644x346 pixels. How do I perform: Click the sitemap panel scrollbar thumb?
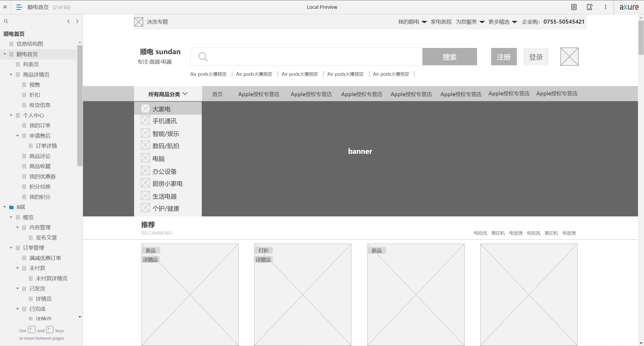(80, 106)
